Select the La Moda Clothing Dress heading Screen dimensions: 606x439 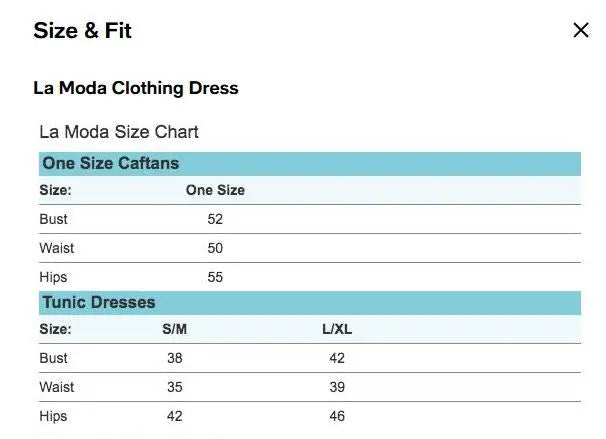tap(136, 88)
